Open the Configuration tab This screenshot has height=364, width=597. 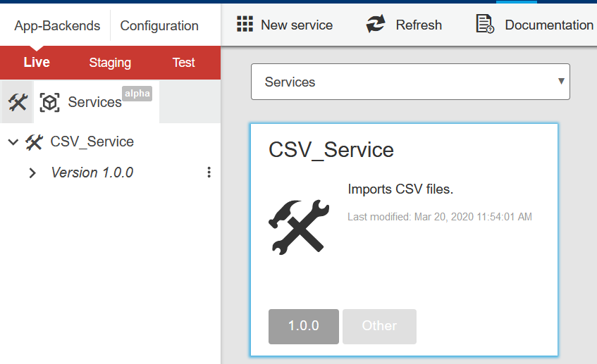pos(159,25)
